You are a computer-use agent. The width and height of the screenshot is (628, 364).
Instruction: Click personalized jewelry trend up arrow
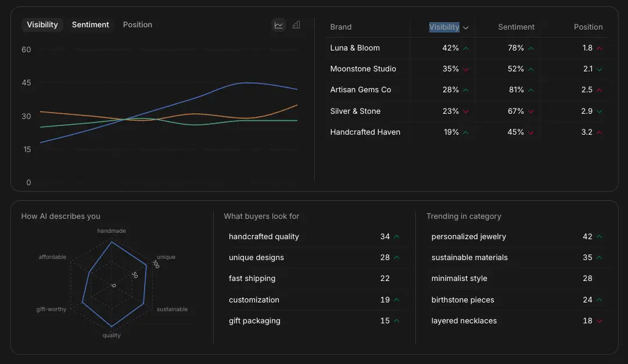600,237
